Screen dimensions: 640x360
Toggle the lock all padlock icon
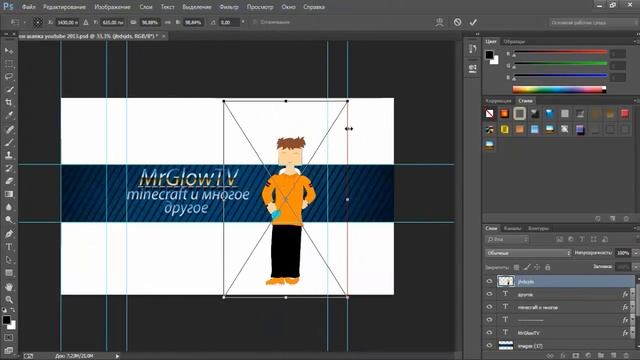coord(548,267)
